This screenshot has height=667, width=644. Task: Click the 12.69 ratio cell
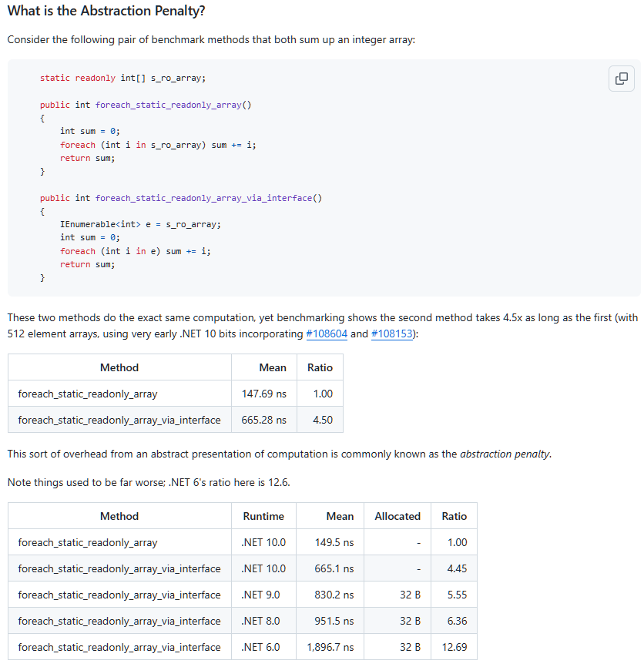pyautogui.click(x=454, y=647)
